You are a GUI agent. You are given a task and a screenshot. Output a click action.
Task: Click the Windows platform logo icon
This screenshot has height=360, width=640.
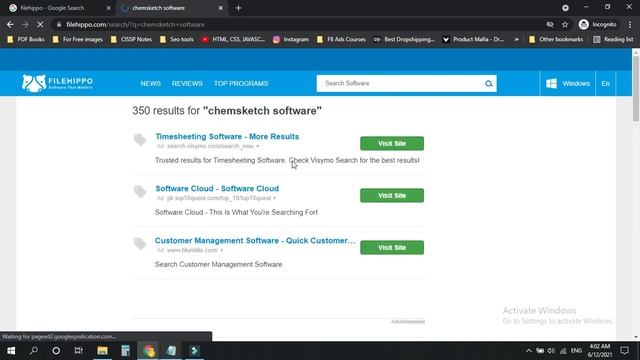(x=551, y=83)
